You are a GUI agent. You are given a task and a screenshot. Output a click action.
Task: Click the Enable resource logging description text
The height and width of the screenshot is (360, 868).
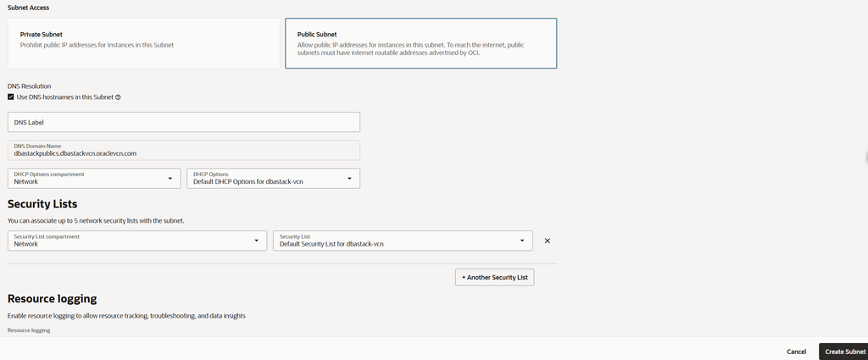coord(127,316)
